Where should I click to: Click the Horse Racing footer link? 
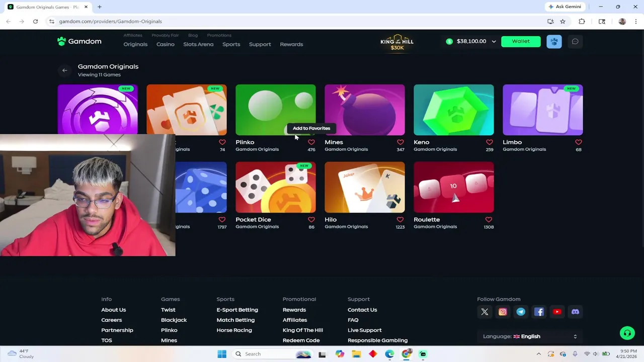coord(234,330)
